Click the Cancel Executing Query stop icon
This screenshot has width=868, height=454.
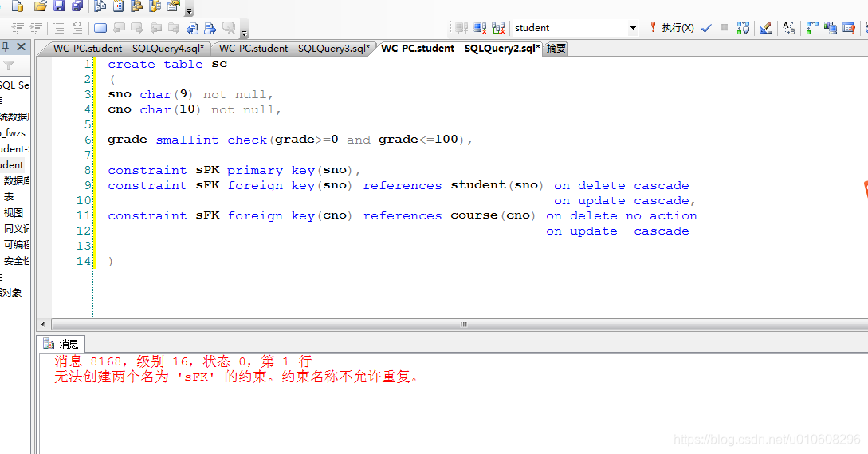724,28
